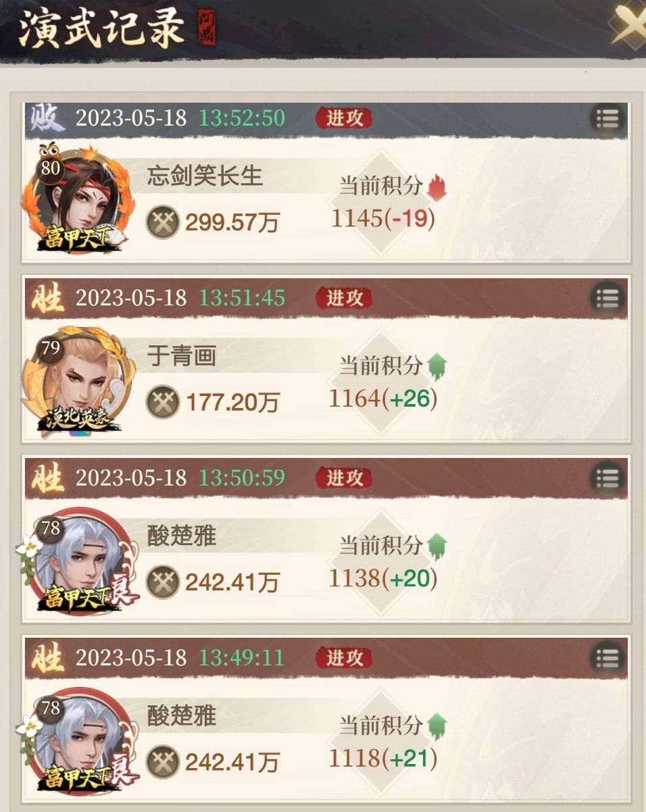
Task: Open details list icon for 13:50:59 record
Action: (607, 479)
